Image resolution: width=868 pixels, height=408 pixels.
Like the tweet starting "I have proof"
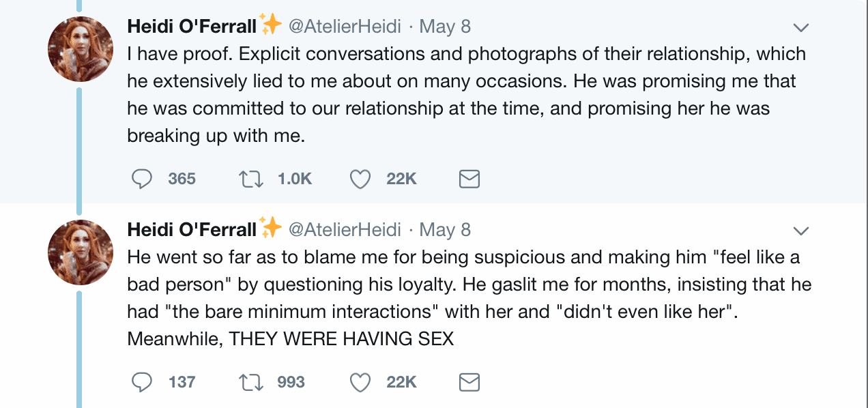[360, 179]
